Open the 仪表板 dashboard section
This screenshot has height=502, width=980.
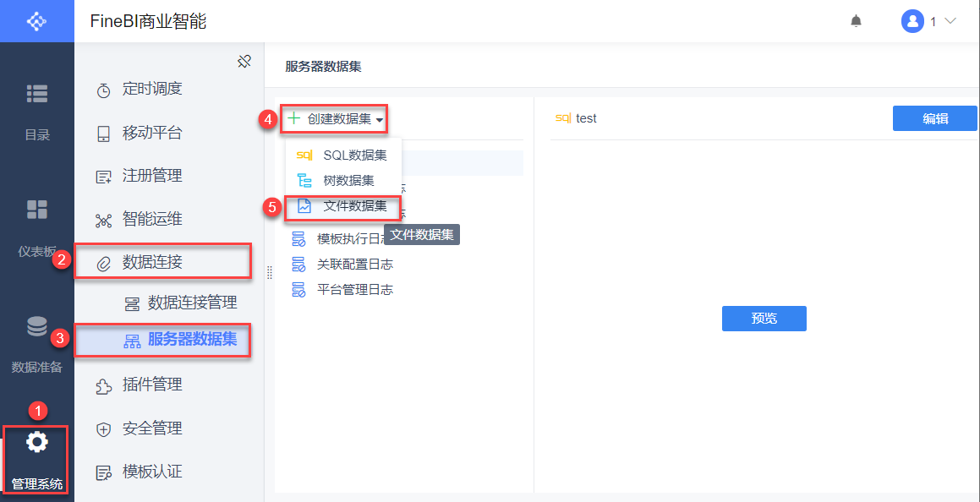37,224
